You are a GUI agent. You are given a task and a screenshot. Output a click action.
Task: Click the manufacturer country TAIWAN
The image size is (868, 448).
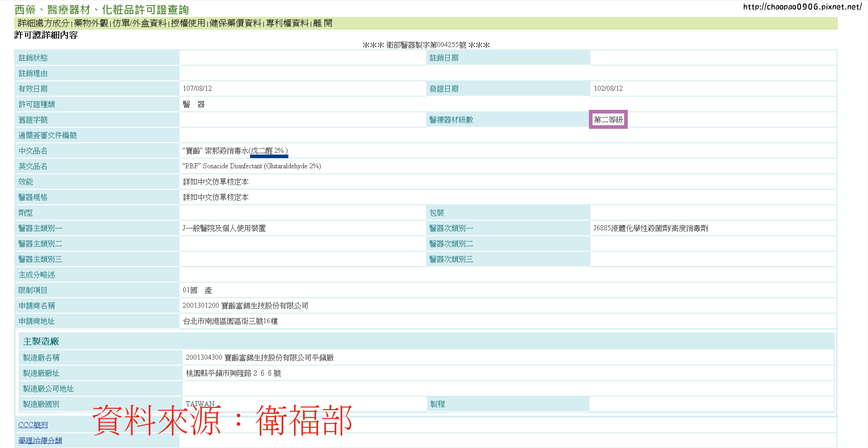tap(200, 404)
